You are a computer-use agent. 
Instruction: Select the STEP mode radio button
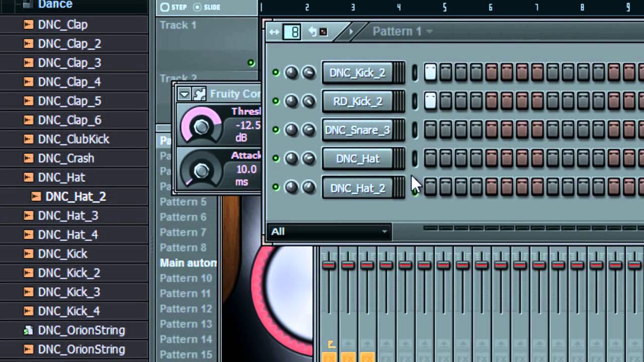[x=165, y=7]
